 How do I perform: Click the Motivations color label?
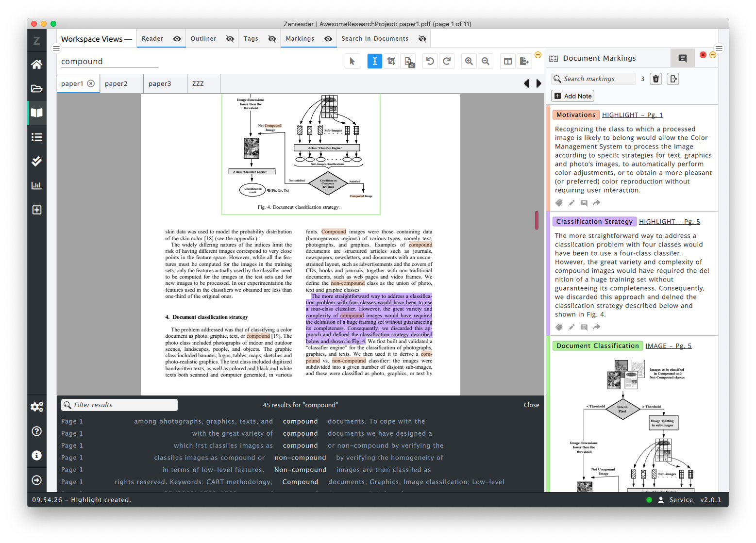pos(575,115)
